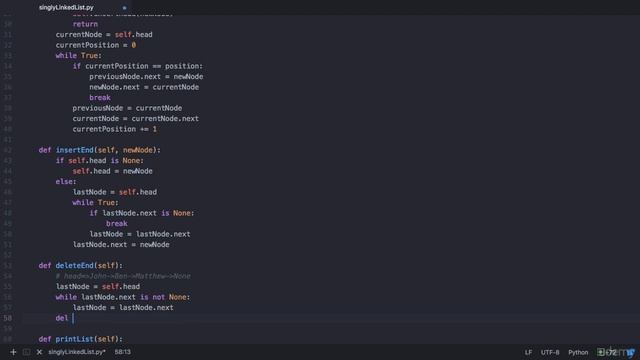Click the git diff +72 indicator

point(607,352)
